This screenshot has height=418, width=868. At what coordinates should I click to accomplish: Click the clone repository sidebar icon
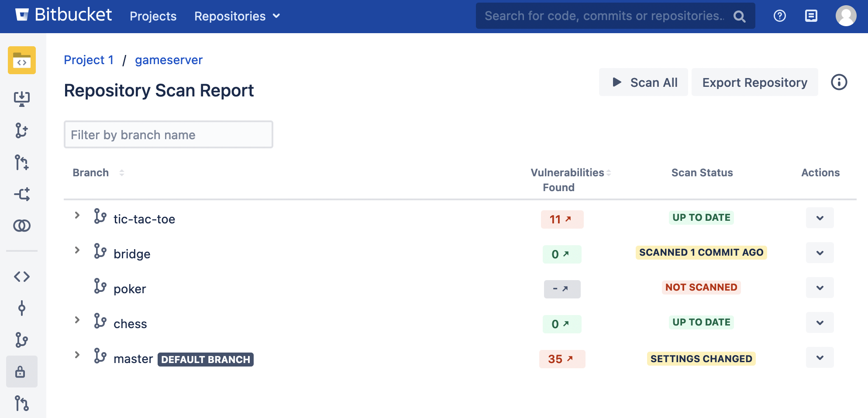point(21,99)
